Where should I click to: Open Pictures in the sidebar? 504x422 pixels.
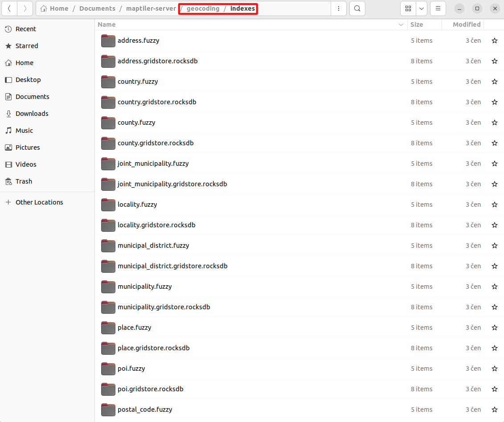(x=47, y=147)
